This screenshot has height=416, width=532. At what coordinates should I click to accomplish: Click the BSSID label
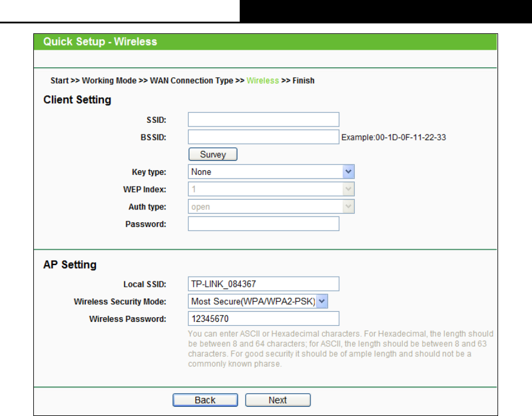153,137
